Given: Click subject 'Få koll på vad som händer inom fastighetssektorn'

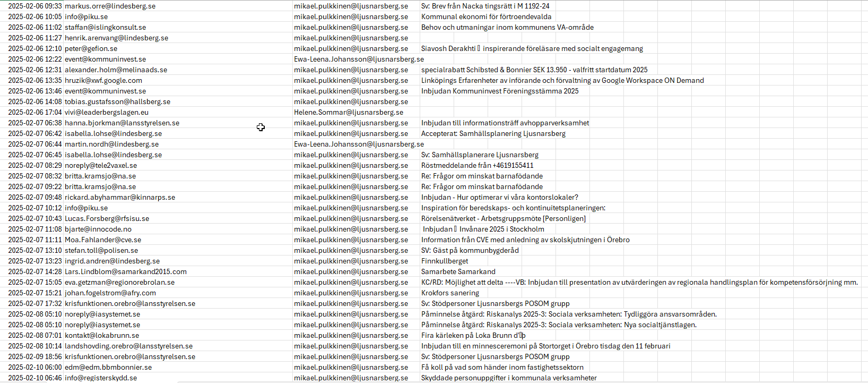Looking at the screenshot, I should [x=502, y=367].
